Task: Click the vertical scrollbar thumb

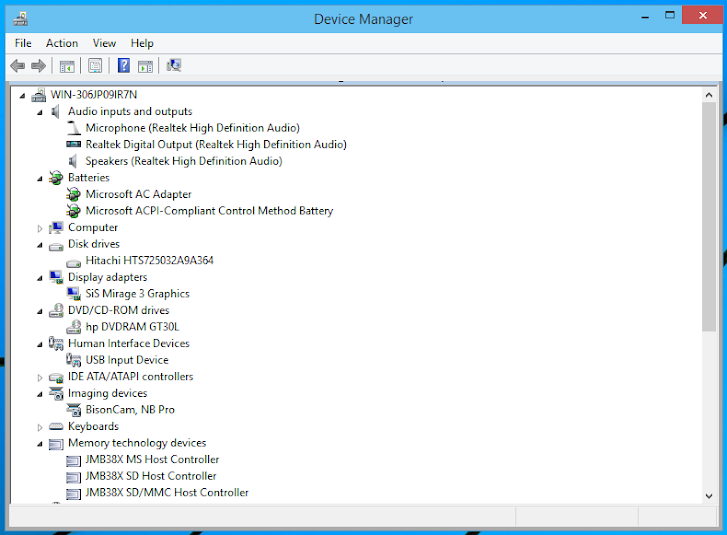Action: pyautogui.click(x=708, y=217)
